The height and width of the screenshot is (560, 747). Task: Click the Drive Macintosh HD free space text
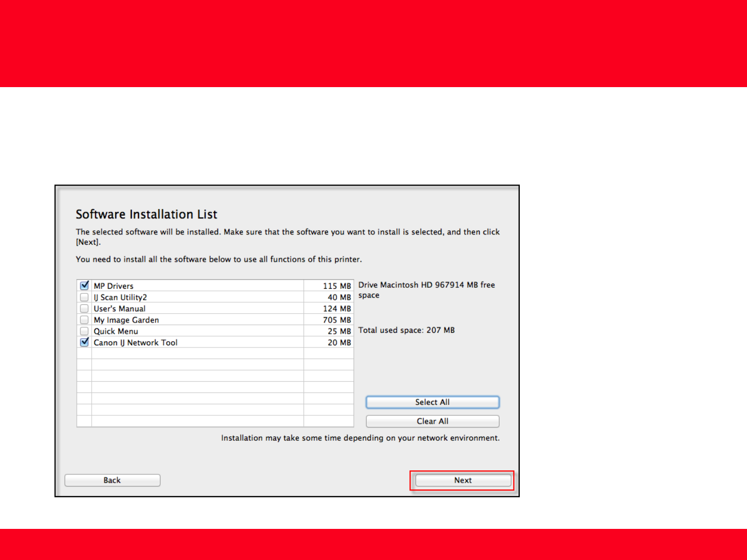pos(427,290)
